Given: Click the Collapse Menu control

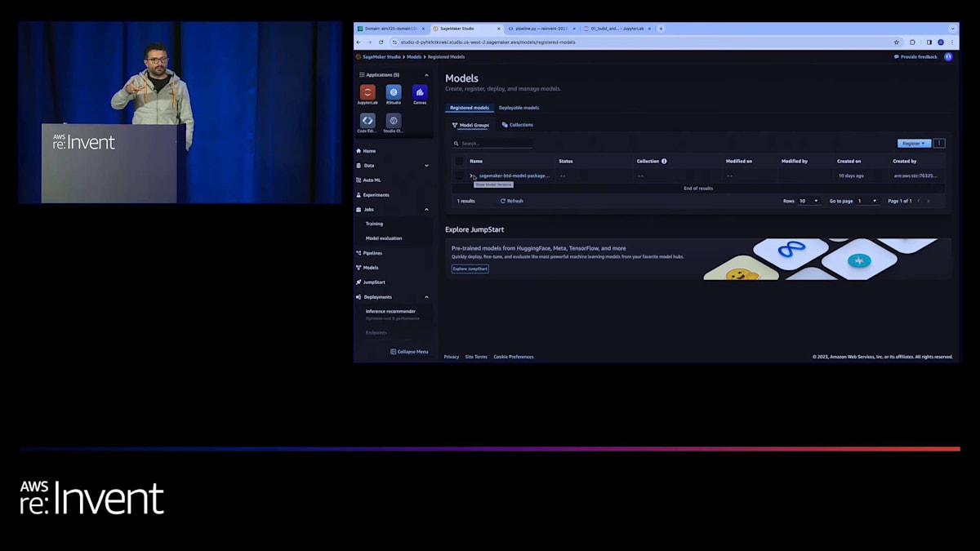Looking at the screenshot, I should 409,352.
